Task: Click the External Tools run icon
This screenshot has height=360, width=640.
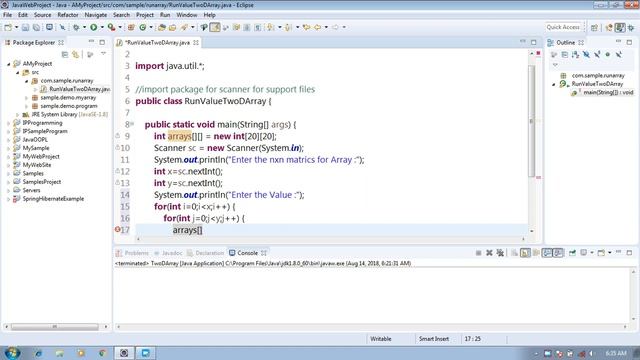Action: (x=111, y=27)
